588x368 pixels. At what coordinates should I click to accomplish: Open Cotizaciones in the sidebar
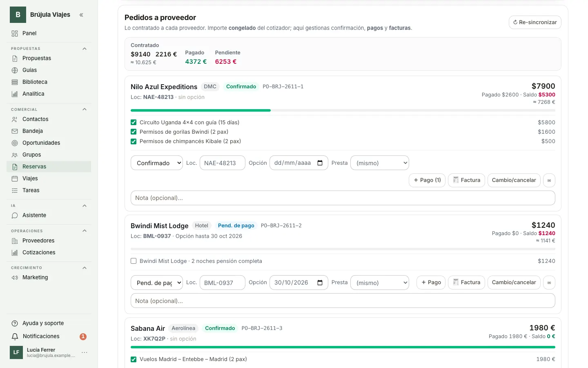coord(49,253)
